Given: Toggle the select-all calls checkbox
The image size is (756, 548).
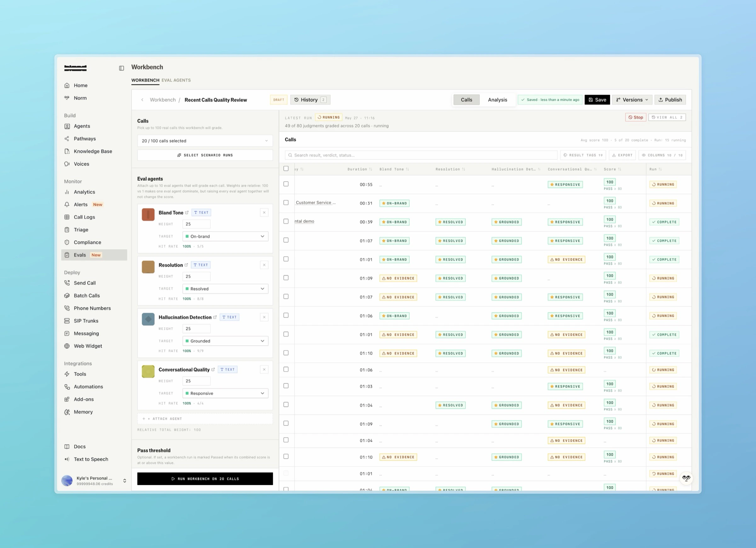Looking at the screenshot, I should [286, 169].
